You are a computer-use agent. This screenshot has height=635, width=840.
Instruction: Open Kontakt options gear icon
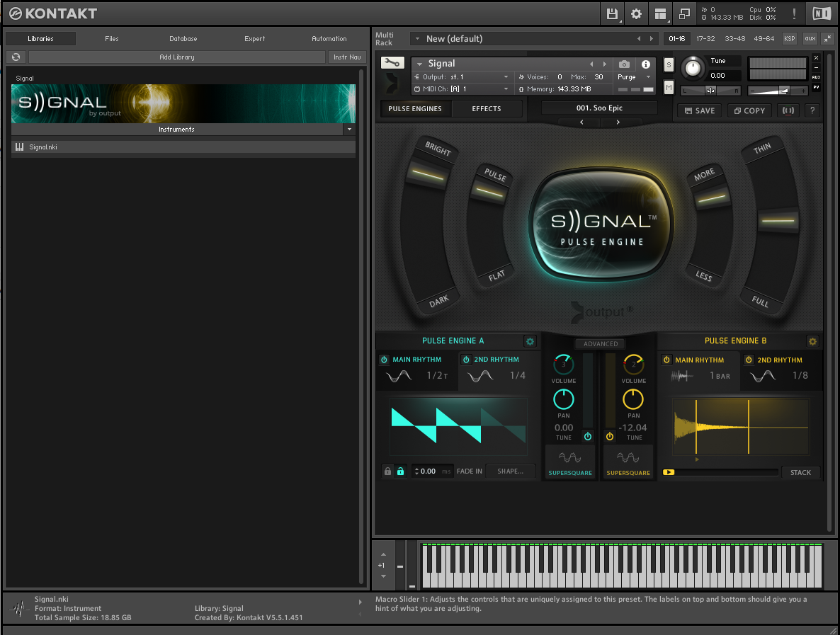pos(636,14)
